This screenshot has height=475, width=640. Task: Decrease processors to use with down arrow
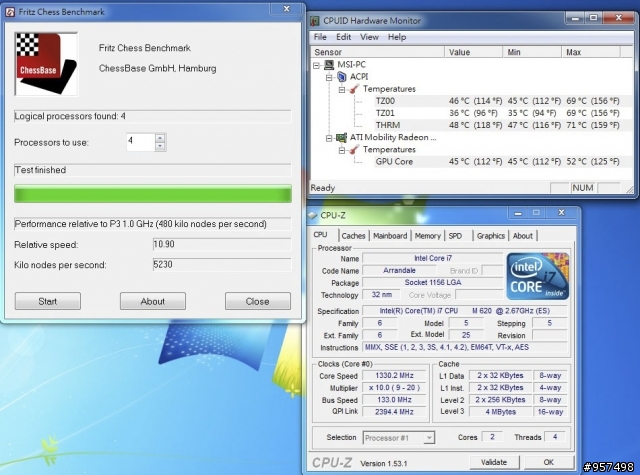click(160, 146)
